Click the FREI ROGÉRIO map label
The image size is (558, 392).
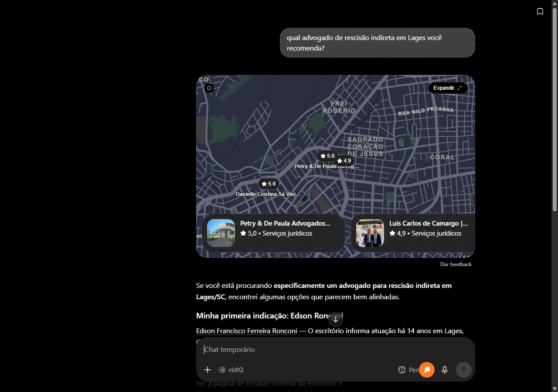tap(340, 107)
